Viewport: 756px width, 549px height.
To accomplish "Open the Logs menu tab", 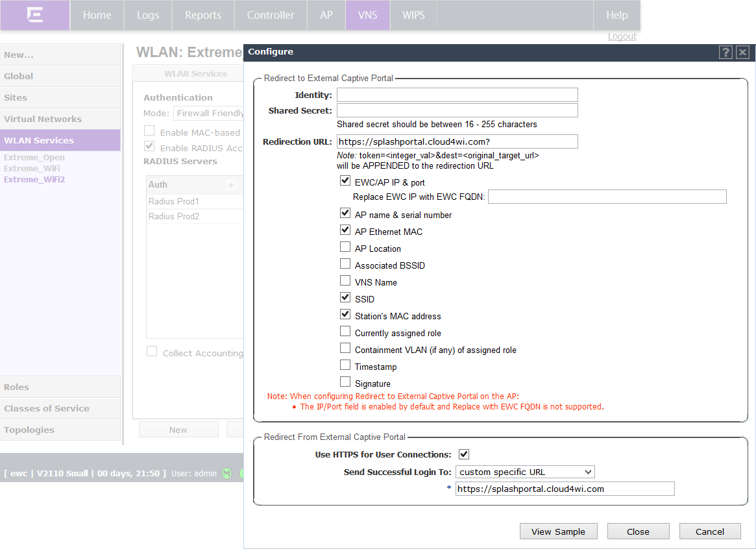I will click(x=148, y=15).
